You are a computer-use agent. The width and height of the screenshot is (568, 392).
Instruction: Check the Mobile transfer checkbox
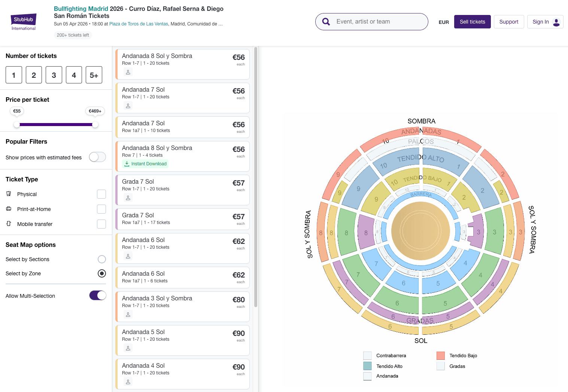tap(101, 224)
